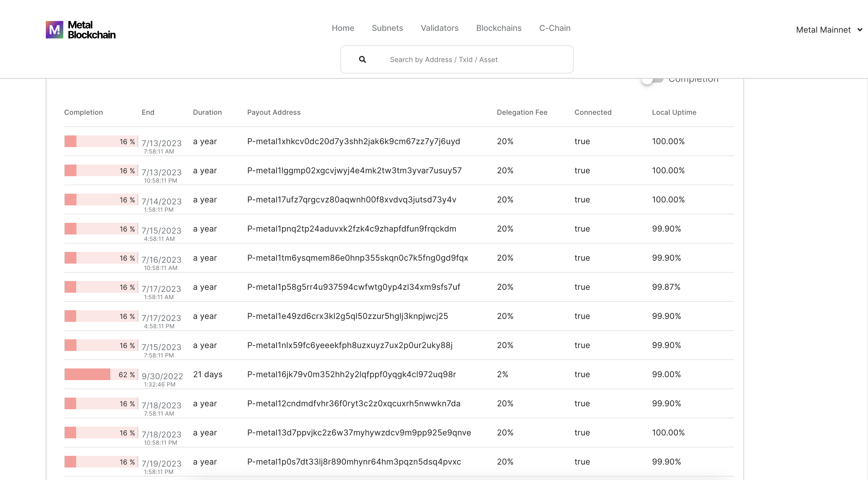Click the Delegation Fee column header
The height and width of the screenshot is (480, 868).
tap(522, 112)
